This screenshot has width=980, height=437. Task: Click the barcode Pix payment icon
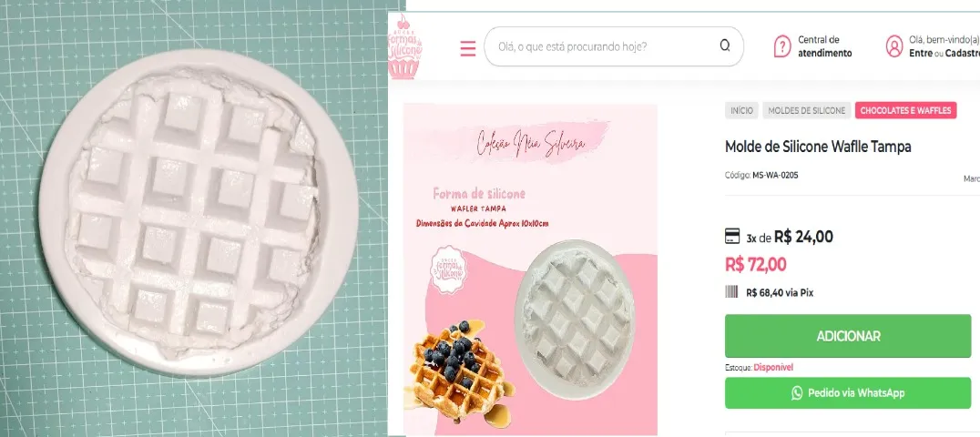pyautogui.click(x=731, y=292)
